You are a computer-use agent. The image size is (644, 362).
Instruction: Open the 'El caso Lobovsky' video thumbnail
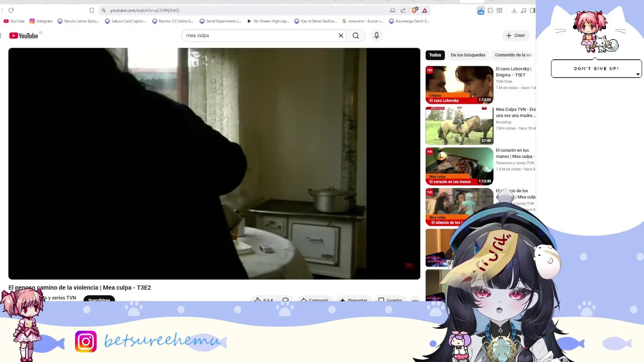pyautogui.click(x=459, y=85)
